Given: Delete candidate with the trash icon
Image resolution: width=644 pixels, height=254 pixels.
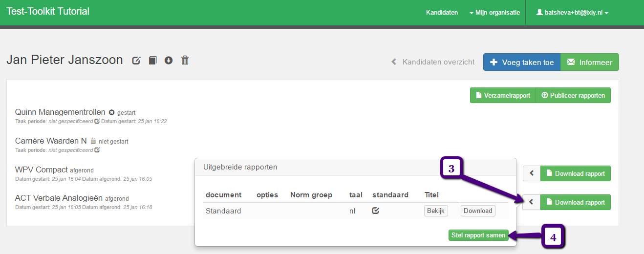Looking at the screenshot, I should tap(185, 61).
